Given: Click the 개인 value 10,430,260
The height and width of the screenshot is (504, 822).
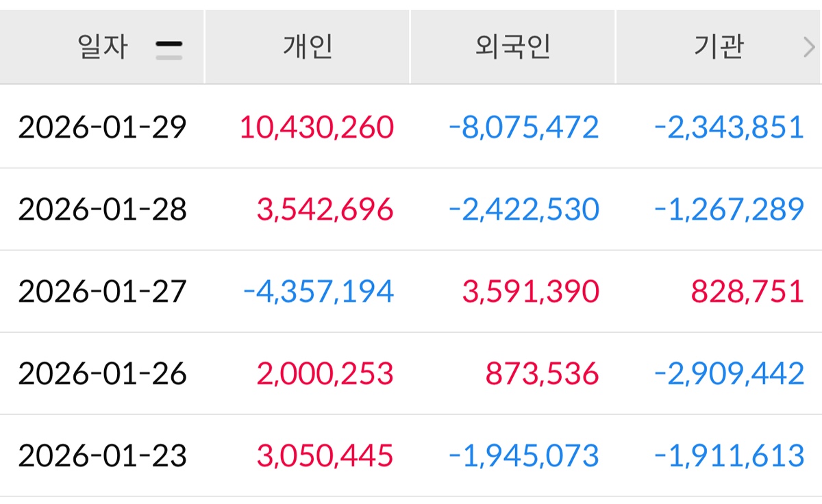Looking at the screenshot, I should pos(317,127).
